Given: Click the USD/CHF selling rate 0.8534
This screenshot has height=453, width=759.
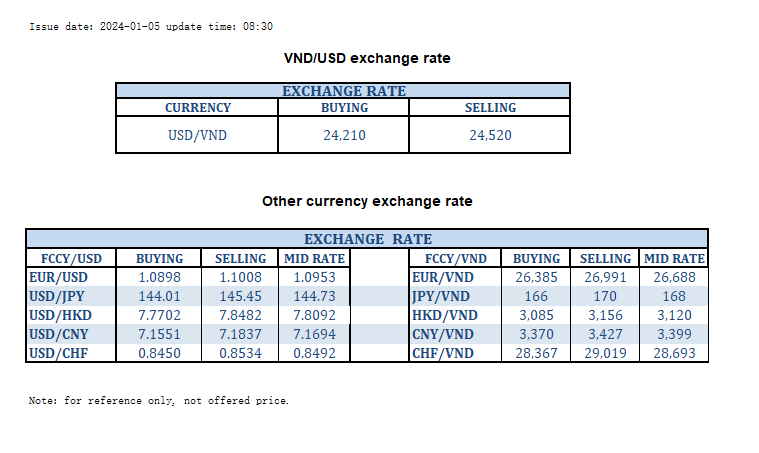Looking at the screenshot, I should click(241, 352).
